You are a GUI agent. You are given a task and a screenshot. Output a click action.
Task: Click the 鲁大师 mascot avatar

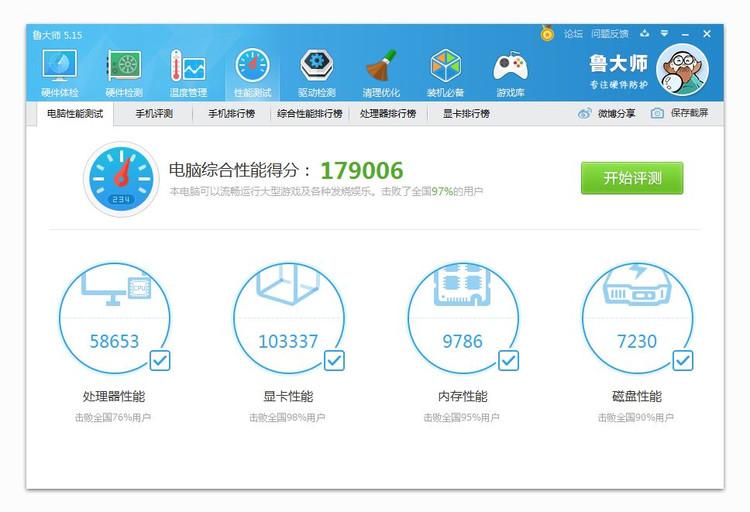(683, 70)
